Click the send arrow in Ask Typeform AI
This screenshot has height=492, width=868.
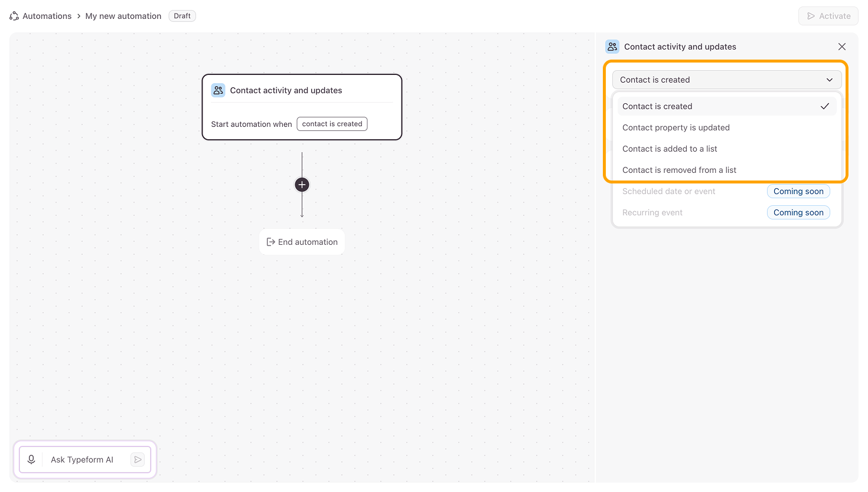[138, 460]
